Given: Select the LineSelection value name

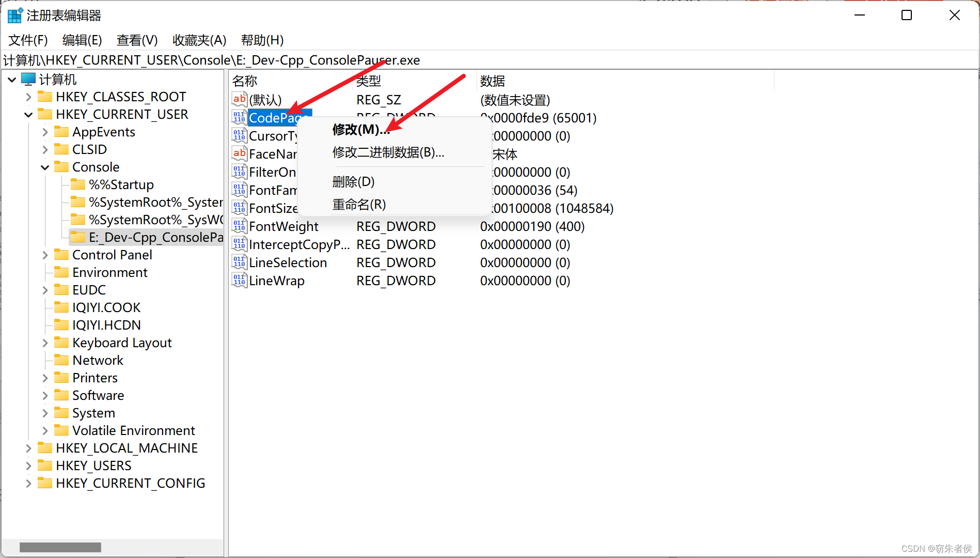Looking at the screenshot, I should coord(288,262).
